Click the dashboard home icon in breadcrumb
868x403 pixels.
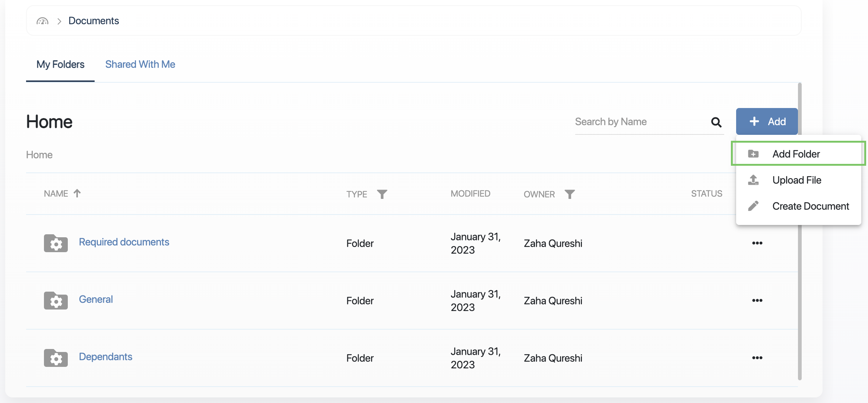[x=42, y=21]
